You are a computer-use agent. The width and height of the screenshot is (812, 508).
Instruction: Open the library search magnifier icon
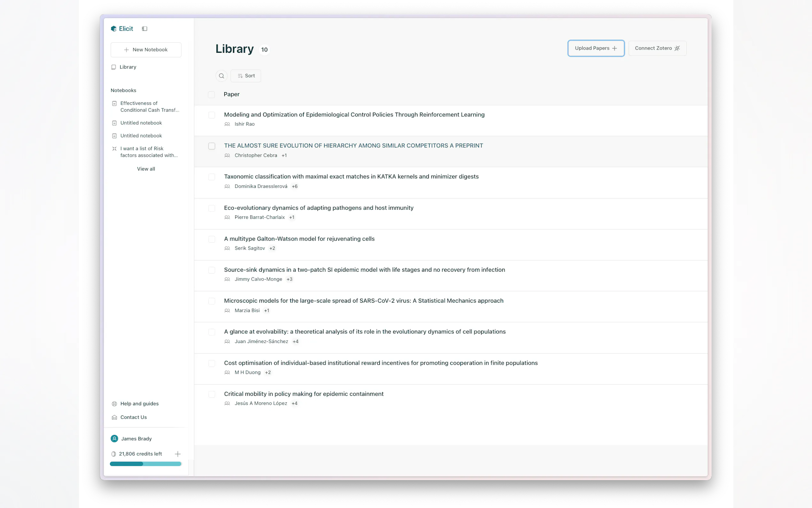click(x=221, y=76)
